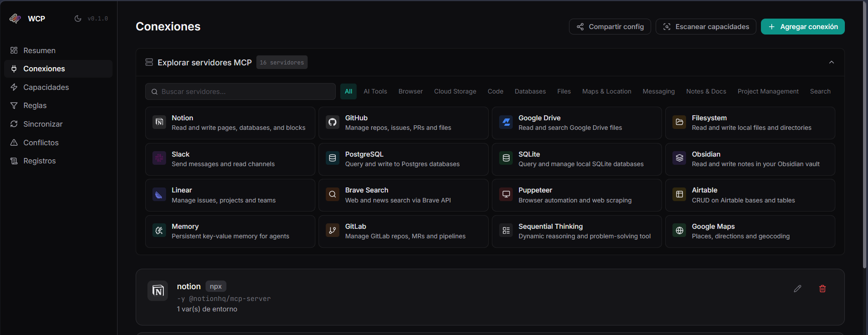Image resolution: width=868 pixels, height=335 pixels.
Task: Click the 16 servidores count badge
Action: click(282, 62)
